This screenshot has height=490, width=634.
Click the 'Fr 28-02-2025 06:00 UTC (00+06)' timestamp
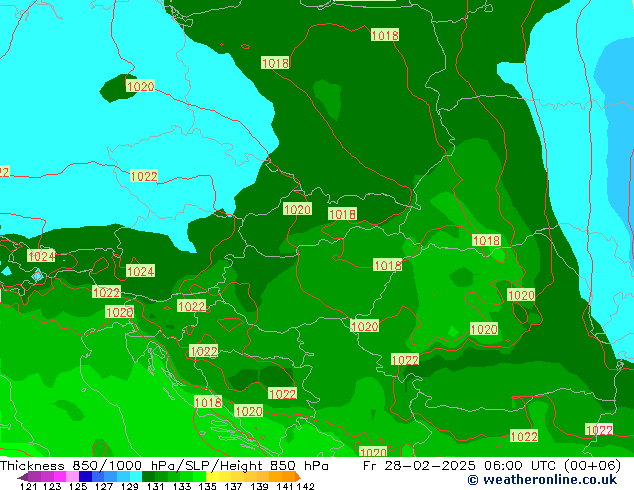pos(492,466)
